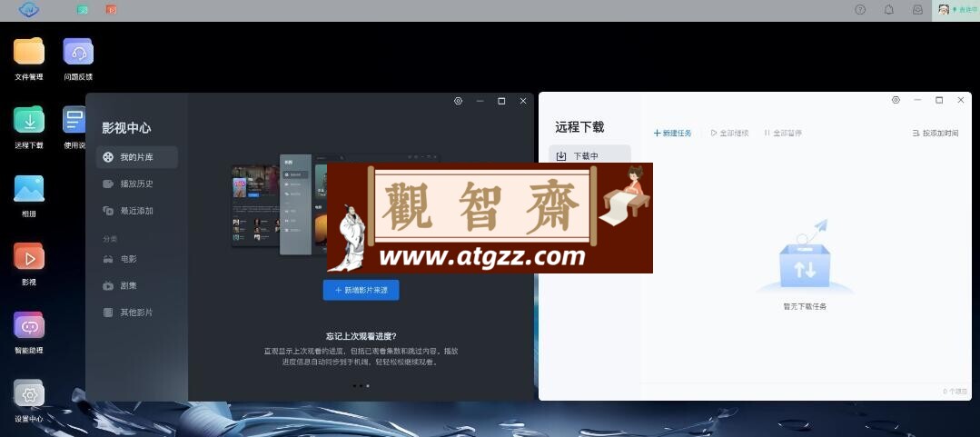The image size is (980, 437).
Task: Maximize the 远程下载 window
Action: click(x=939, y=100)
